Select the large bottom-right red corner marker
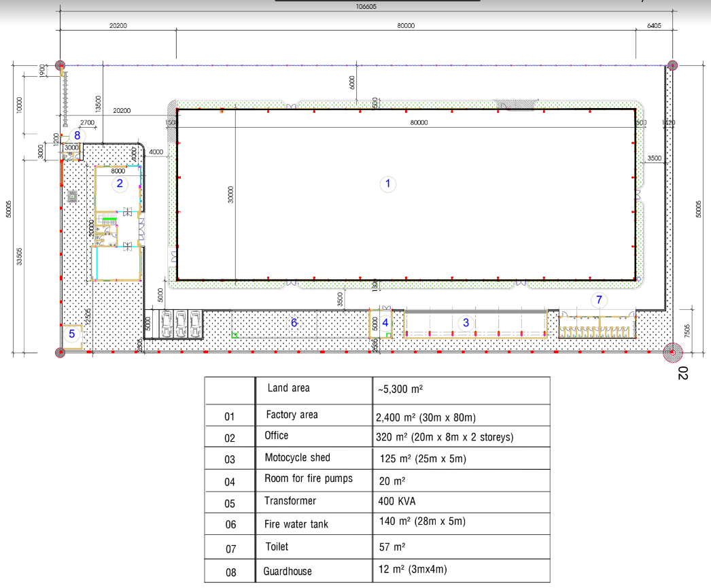The width and height of the screenshot is (711, 588). 672,352
